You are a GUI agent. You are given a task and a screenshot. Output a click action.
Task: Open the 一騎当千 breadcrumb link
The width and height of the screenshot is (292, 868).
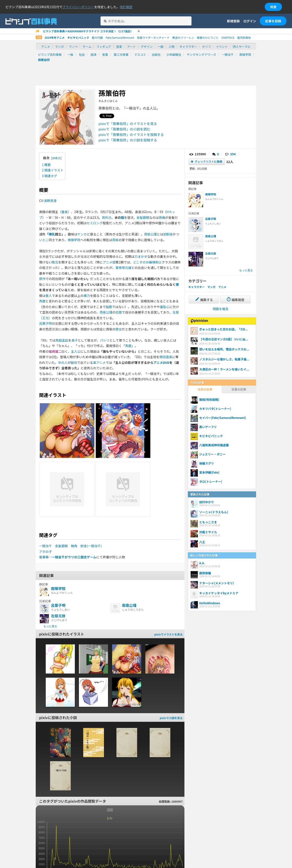(x=227, y=55)
